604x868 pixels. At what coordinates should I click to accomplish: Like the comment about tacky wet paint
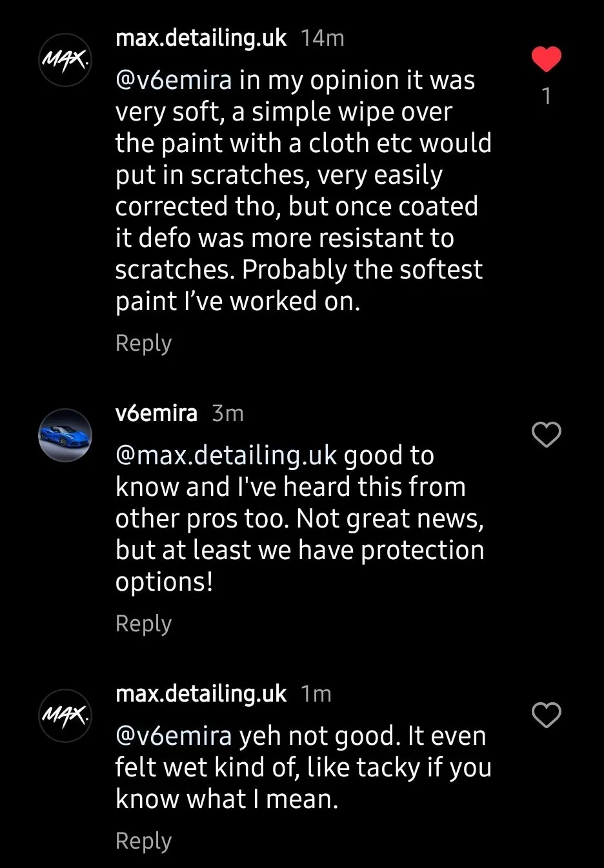[x=546, y=715]
